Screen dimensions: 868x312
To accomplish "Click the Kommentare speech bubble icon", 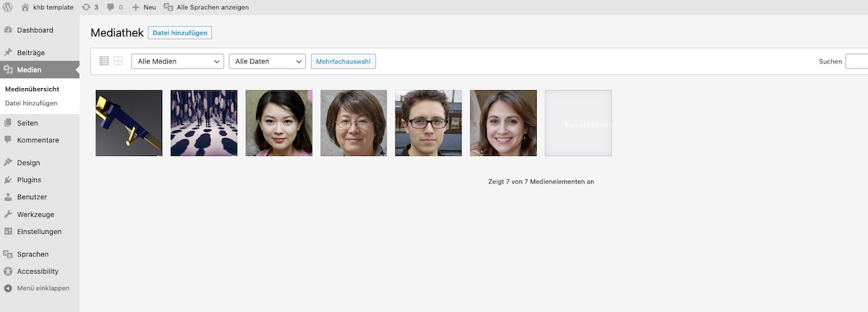I will [x=8, y=140].
